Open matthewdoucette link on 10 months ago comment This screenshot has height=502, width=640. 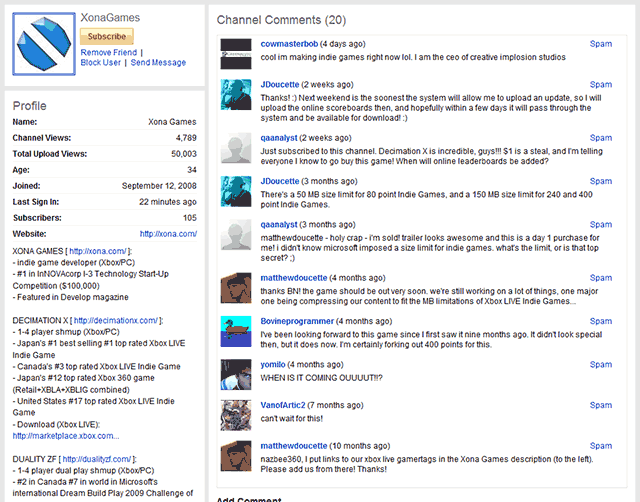point(294,446)
